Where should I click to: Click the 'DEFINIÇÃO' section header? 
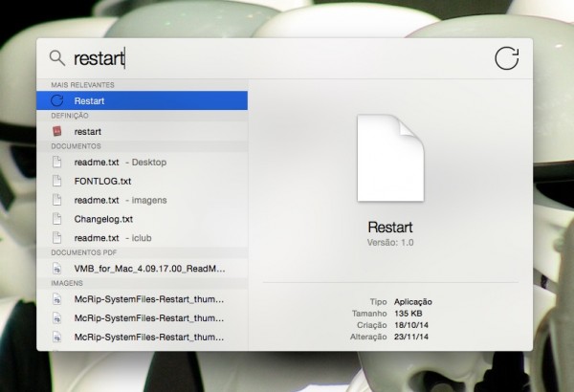70,116
